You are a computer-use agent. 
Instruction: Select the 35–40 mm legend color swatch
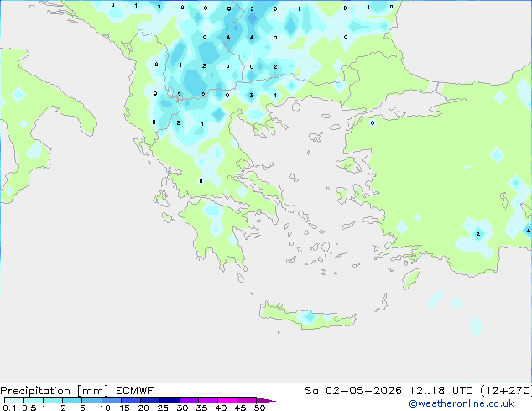pos(208,400)
